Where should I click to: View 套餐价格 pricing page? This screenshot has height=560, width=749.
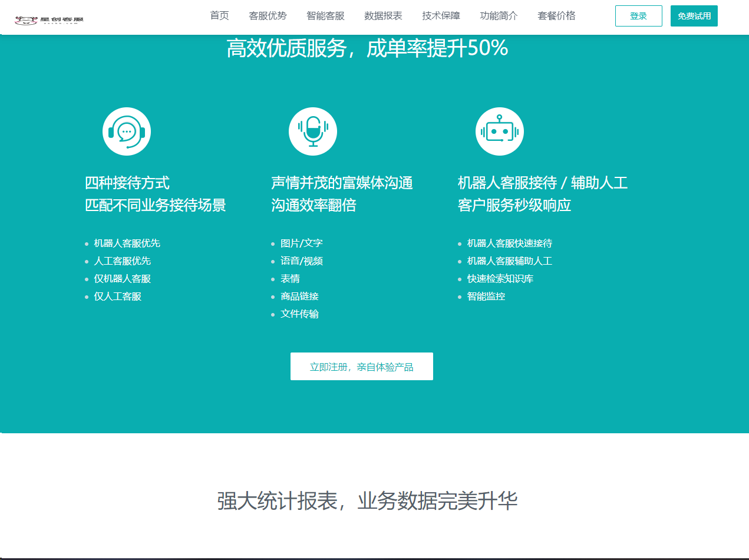coord(556,16)
